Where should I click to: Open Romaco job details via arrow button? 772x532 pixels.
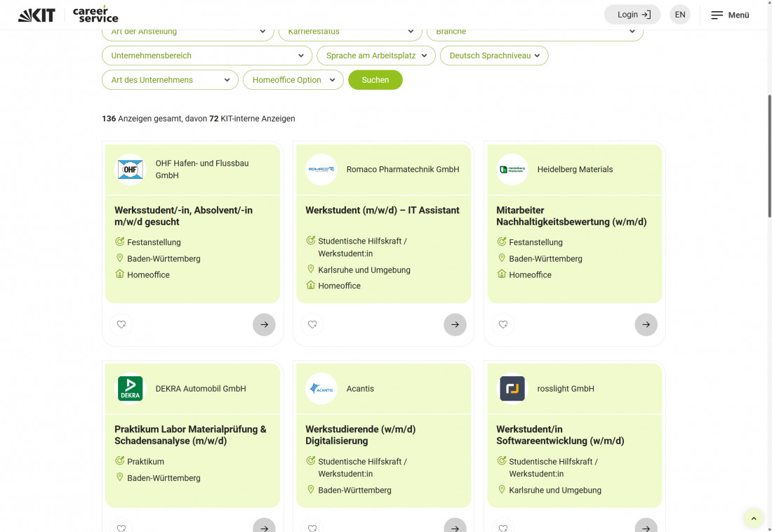click(x=455, y=324)
